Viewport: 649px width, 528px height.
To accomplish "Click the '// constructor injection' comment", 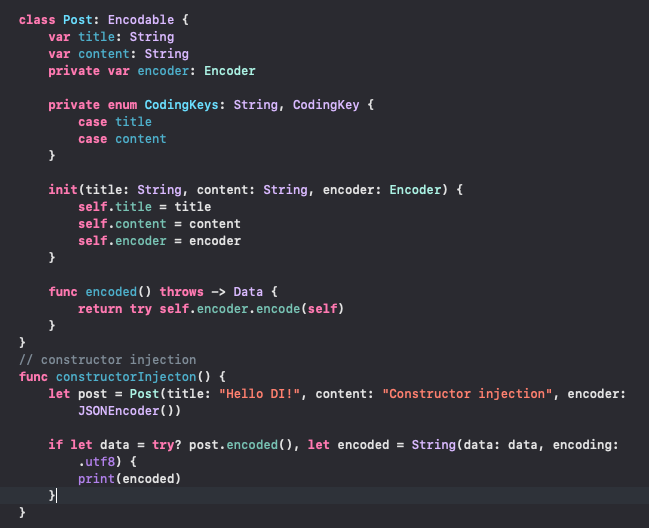I will tap(108, 360).
